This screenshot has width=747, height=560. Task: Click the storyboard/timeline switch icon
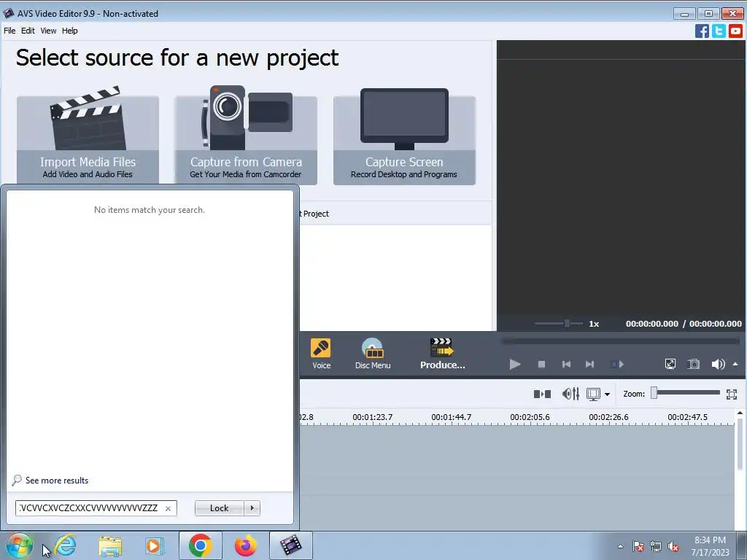pyautogui.click(x=542, y=394)
